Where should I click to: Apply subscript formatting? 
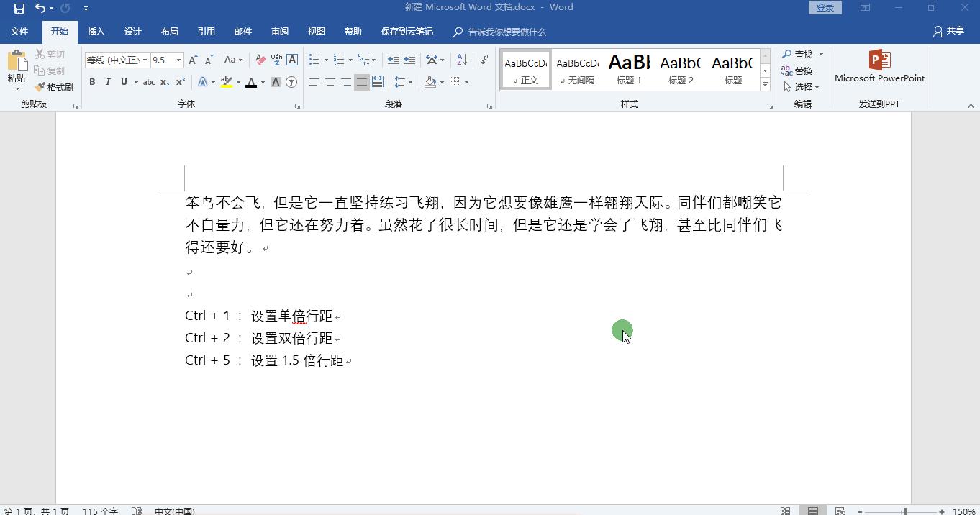point(165,82)
